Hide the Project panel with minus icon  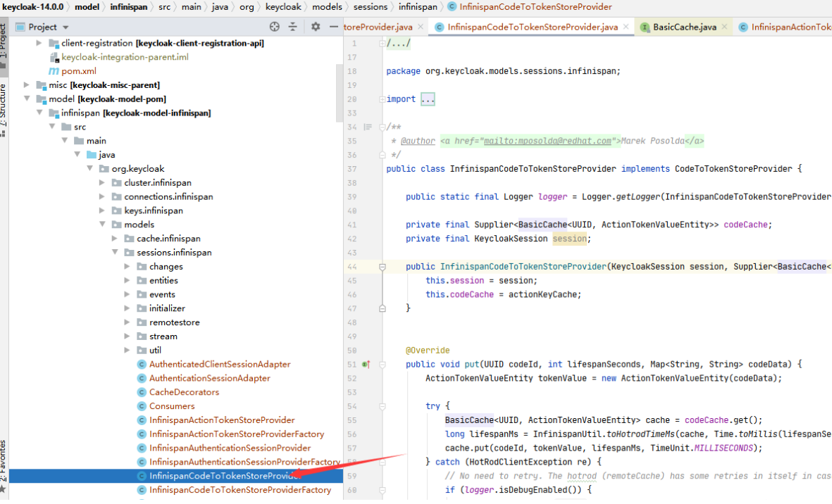point(334,27)
